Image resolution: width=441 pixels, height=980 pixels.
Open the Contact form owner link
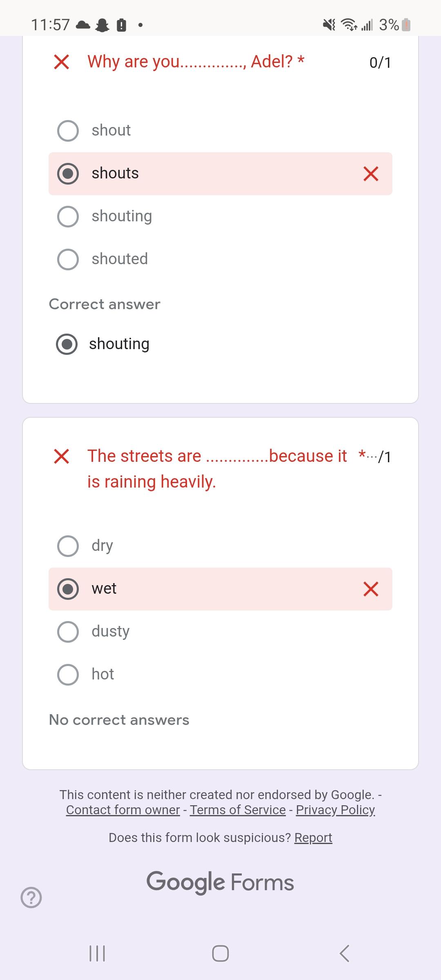[x=123, y=810]
